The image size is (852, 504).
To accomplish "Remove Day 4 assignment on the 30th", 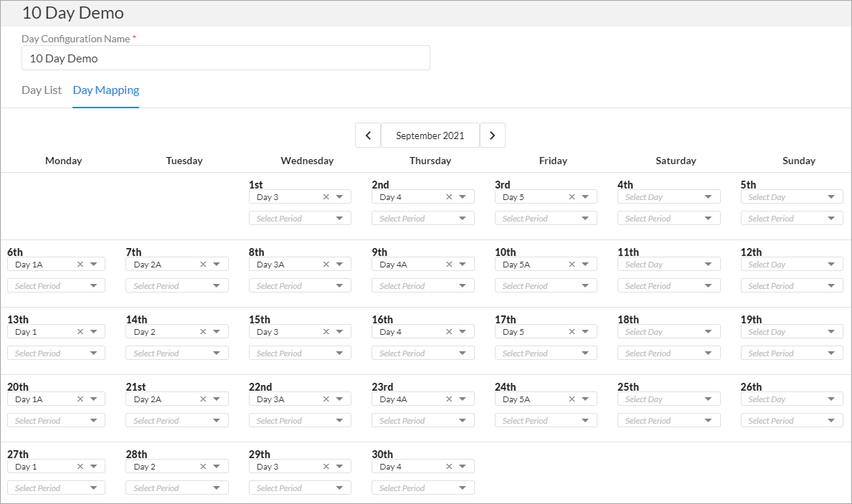I will click(x=449, y=467).
